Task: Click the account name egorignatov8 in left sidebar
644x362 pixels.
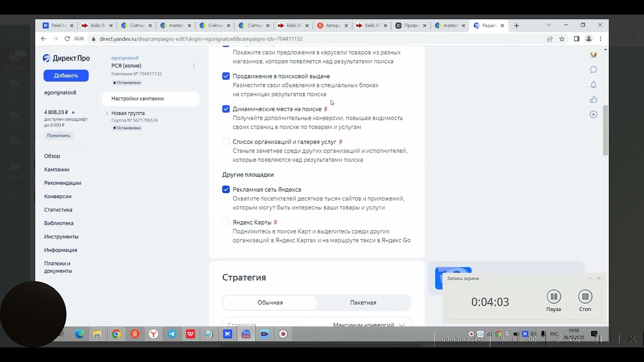Action: (x=60, y=93)
